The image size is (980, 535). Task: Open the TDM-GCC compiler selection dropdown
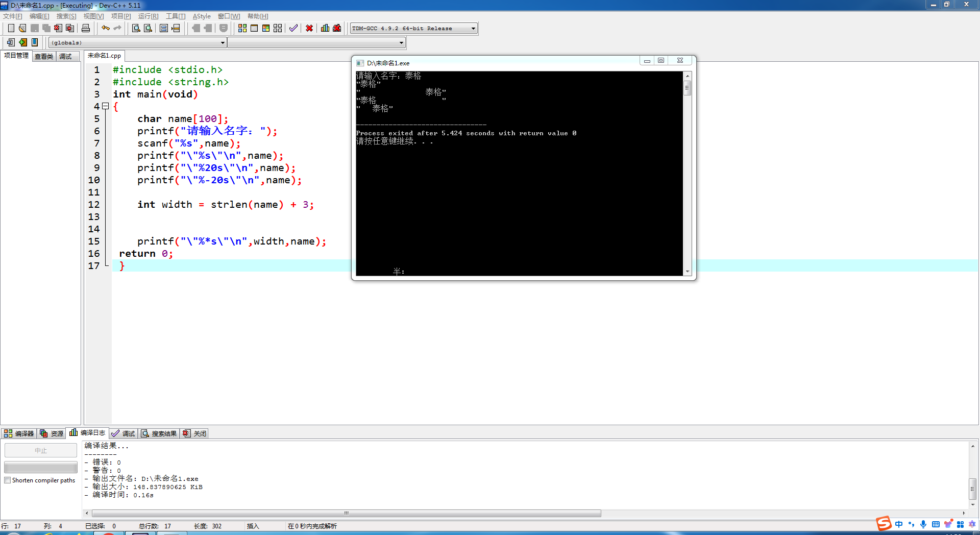point(473,28)
